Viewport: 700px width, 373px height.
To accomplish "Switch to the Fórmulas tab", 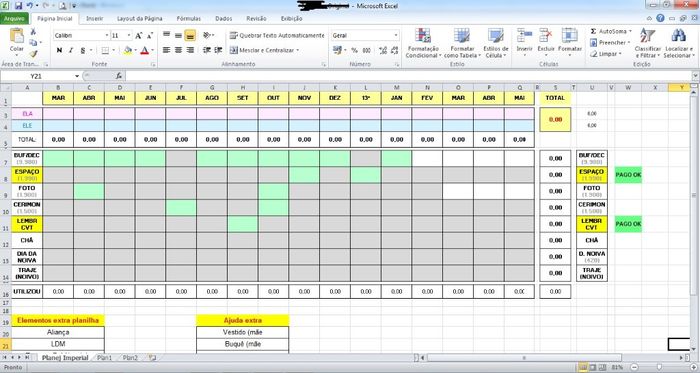I will click(189, 19).
